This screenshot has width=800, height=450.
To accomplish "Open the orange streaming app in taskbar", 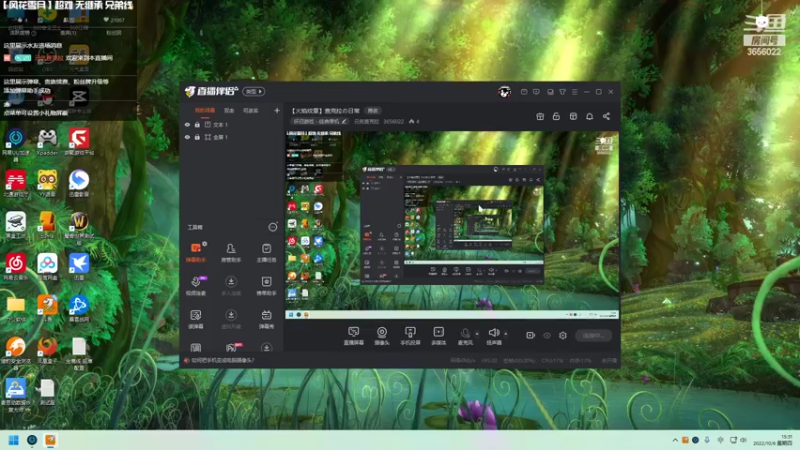I will click(50, 440).
